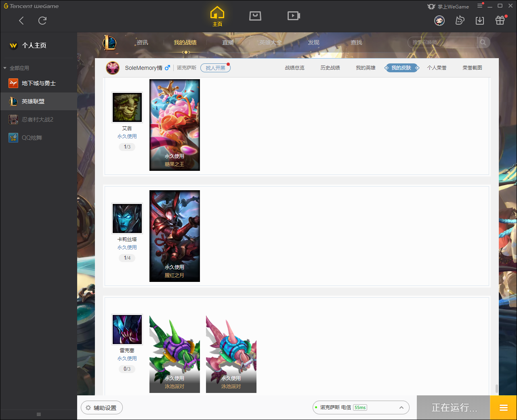The width and height of the screenshot is (517, 420).
Task: Select 英雄联盟 in the sidebar
Action: (x=39, y=101)
